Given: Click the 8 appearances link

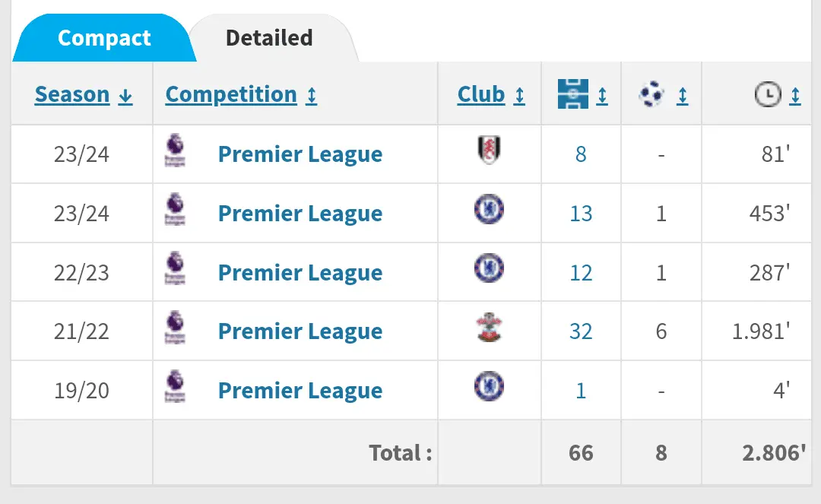Looking at the screenshot, I should (x=581, y=154).
